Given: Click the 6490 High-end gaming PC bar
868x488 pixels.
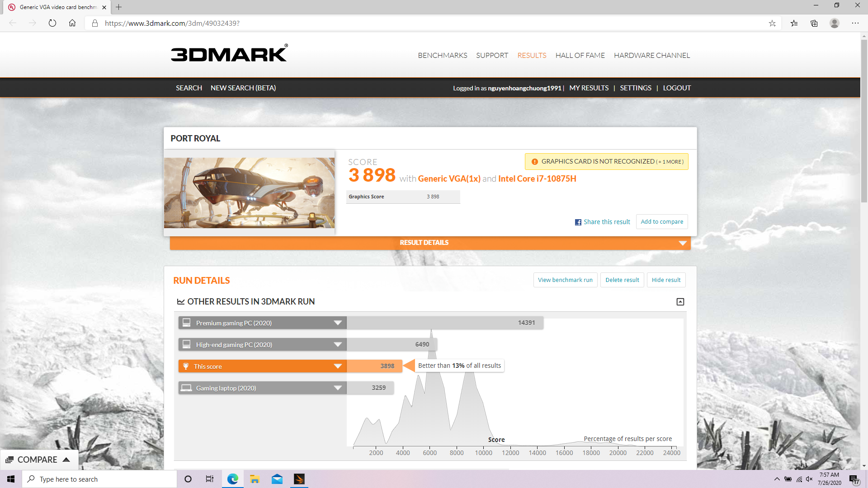Looking at the screenshot, I should (x=392, y=344).
